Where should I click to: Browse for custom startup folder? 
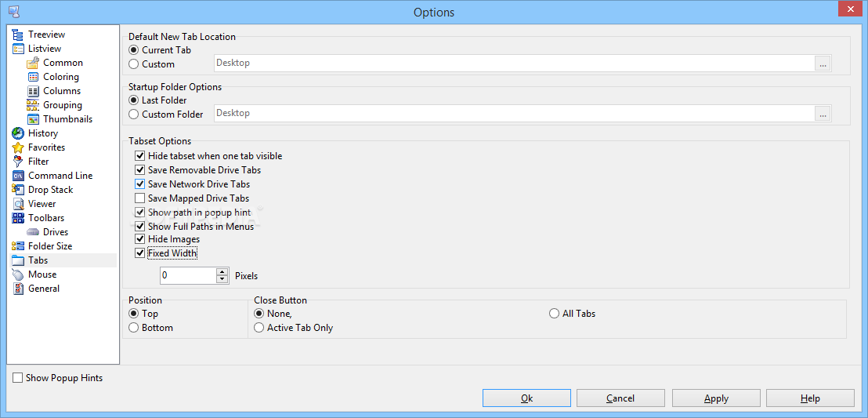[x=823, y=114]
